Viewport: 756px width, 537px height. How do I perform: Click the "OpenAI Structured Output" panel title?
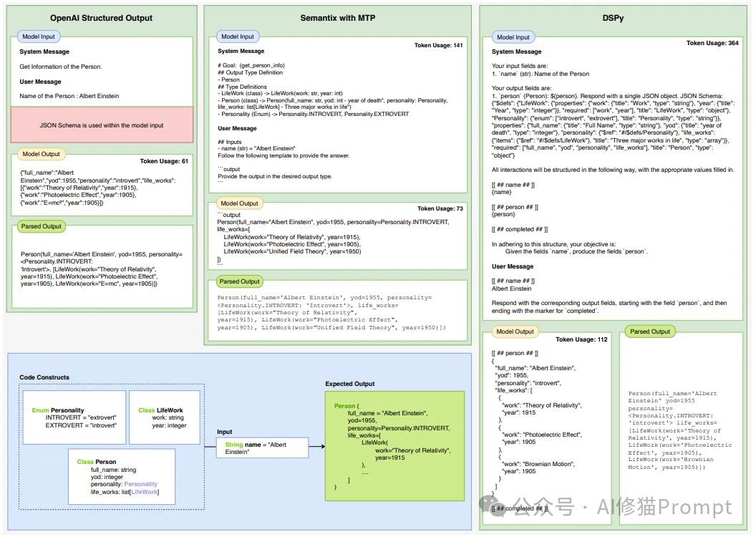(101, 18)
